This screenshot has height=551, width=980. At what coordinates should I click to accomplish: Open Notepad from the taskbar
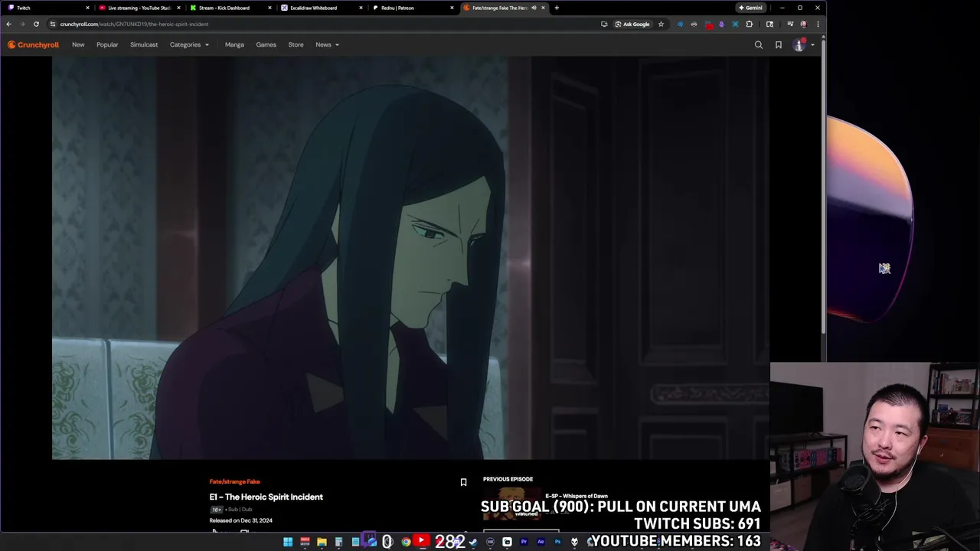355,542
